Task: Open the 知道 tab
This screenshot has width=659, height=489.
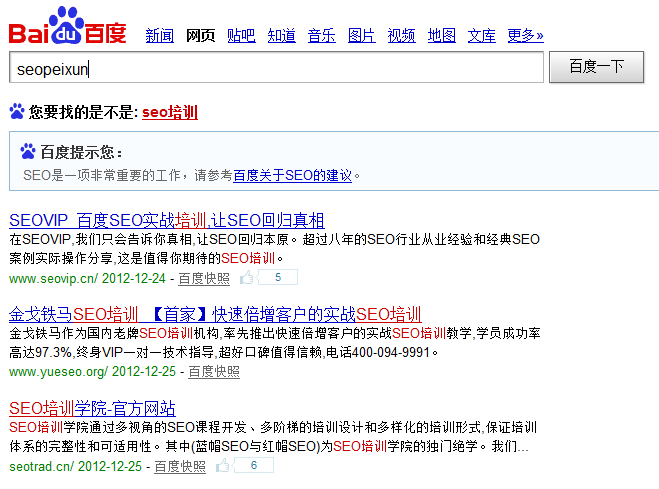Action: click(x=282, y=36)
